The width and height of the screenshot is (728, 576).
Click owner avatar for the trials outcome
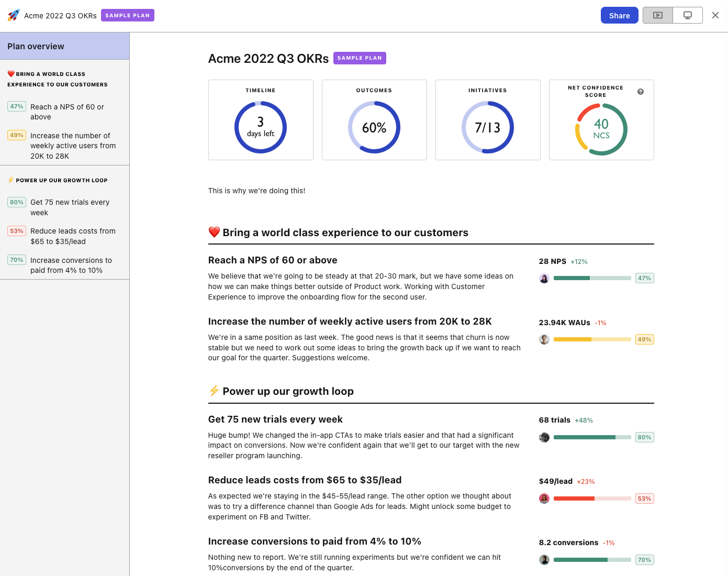544,437
